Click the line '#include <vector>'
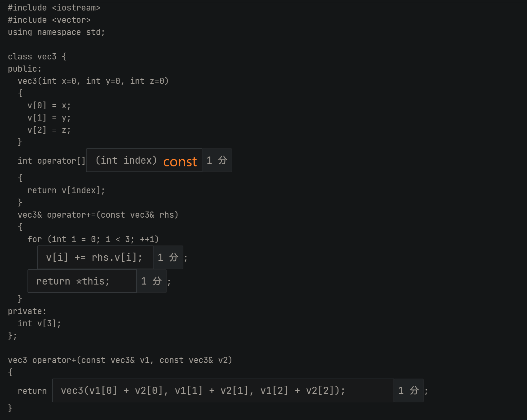This screenshot has height=420, width=527. tap(49, 20)
